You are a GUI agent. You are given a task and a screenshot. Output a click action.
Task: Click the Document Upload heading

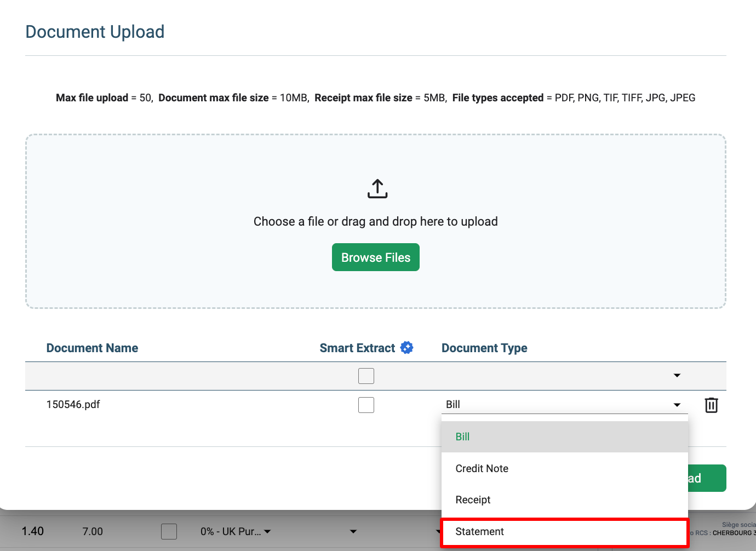tap(94, 32)
